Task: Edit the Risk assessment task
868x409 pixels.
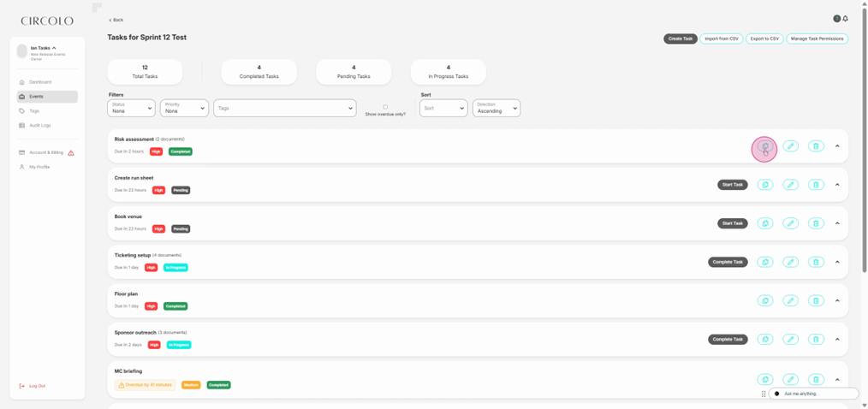Action: [x=791, y=146]
